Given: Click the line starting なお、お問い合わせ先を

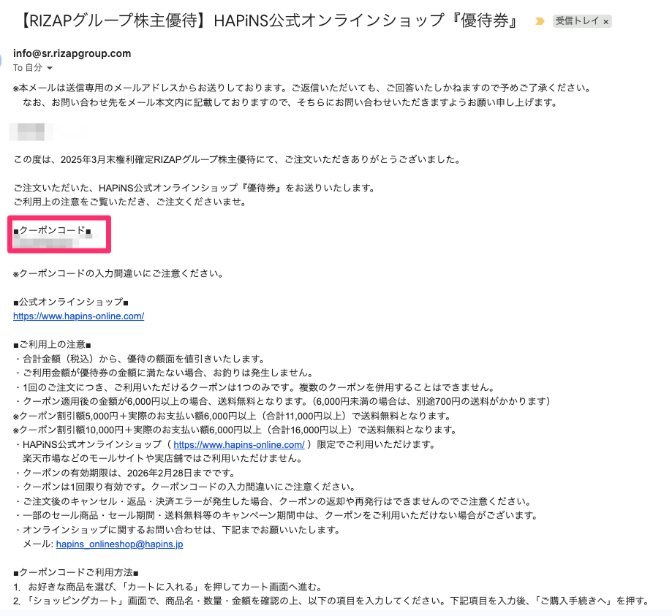Looking at the screenshot, I should [x=290, y=103].
